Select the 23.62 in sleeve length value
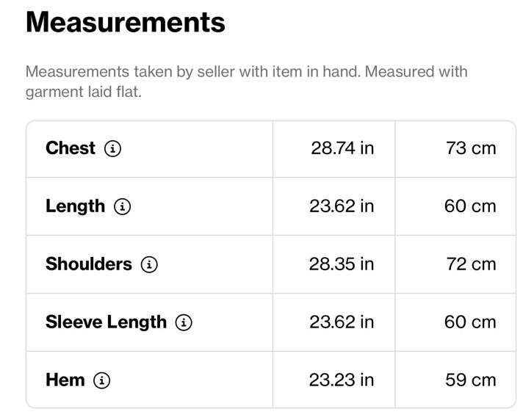The width and height of the screenshot is (523, 420). [x=342, y=322]
